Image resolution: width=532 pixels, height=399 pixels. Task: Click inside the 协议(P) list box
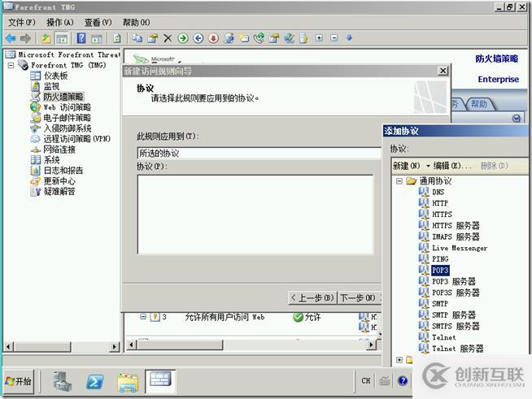(x=255, y=215)
